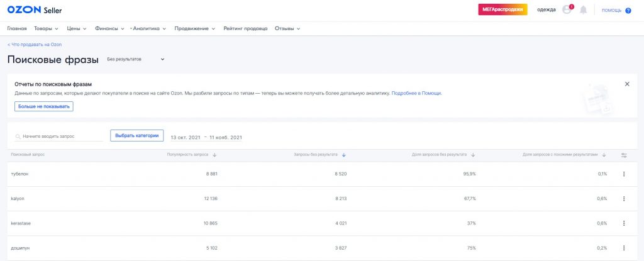Screen dimensions: 644x261
Task: Follow the Подробнее в Помощи link
Action: (x=416, y=93)
